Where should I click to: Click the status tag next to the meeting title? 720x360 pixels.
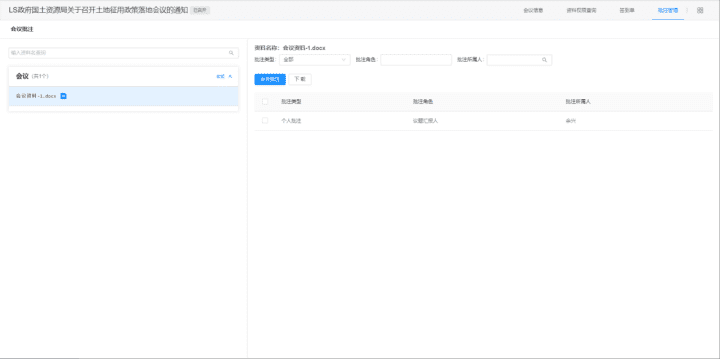click(x=200, y=10)
